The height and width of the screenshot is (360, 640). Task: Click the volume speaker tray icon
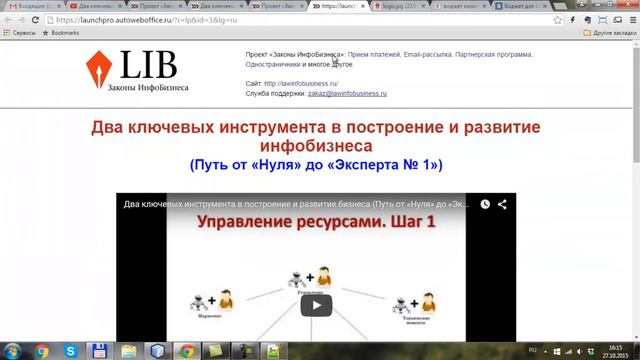(580, 351)
